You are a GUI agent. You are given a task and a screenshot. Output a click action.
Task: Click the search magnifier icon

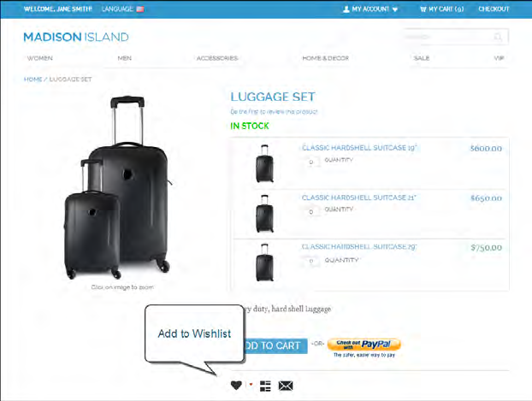click(x=498, y=37)
